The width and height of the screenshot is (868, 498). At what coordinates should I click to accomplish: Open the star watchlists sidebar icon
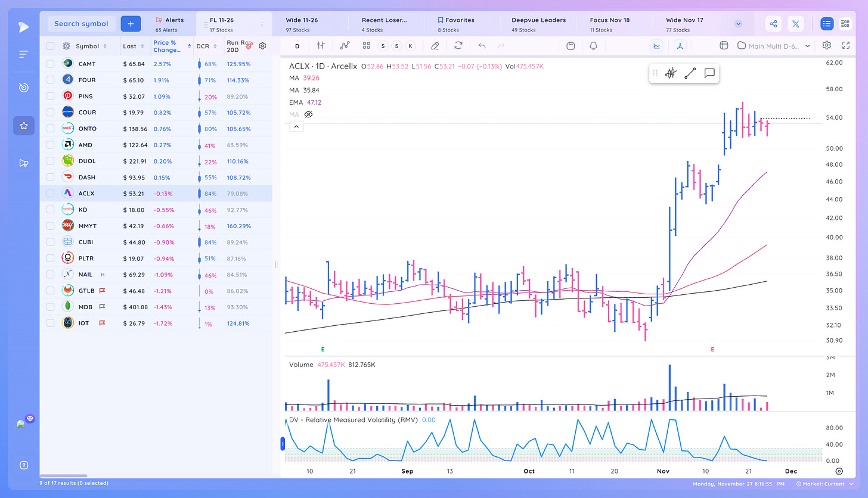(24, 126)
